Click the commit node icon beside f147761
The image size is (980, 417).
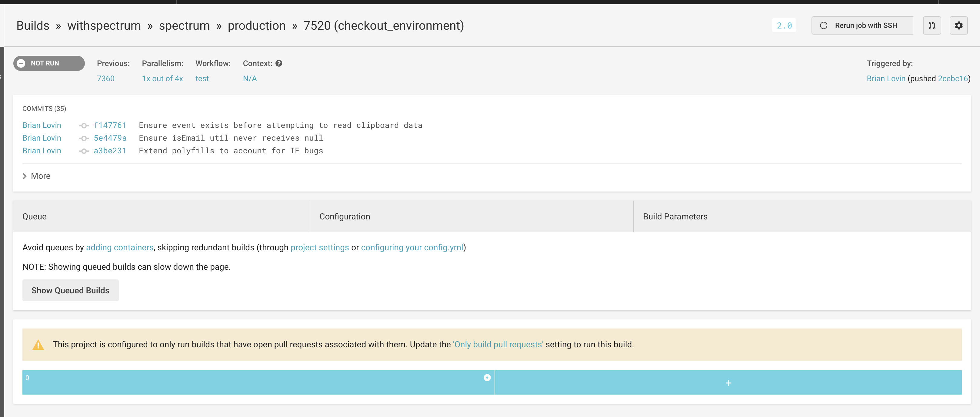84,125
